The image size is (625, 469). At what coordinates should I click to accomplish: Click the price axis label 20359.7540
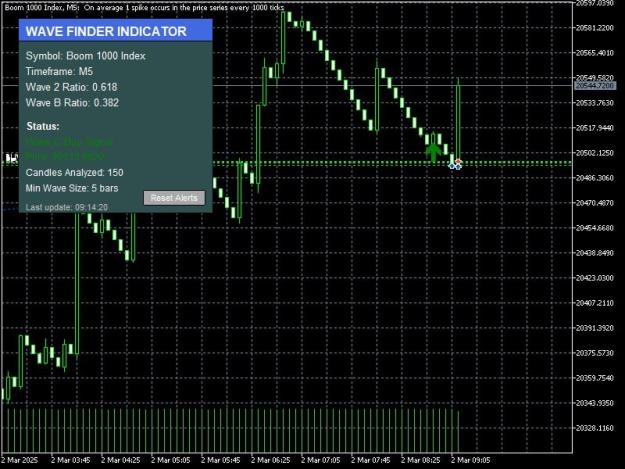[595, 378]
